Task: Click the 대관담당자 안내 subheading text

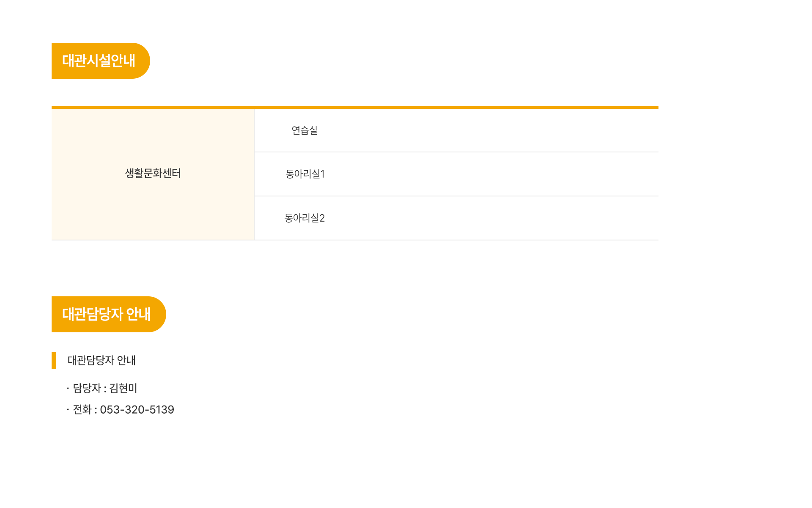Action: tap(101, 360)
